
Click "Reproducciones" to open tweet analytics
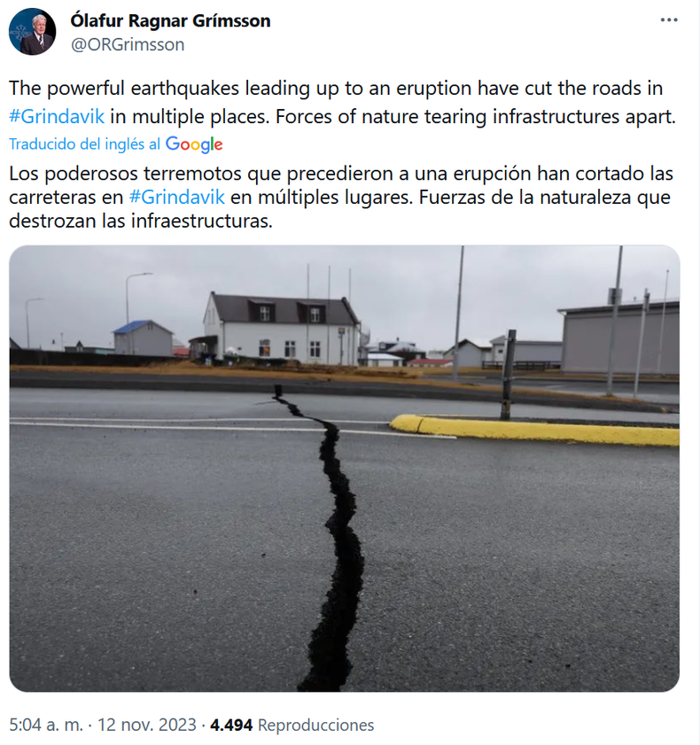click(x=317, y=725)
